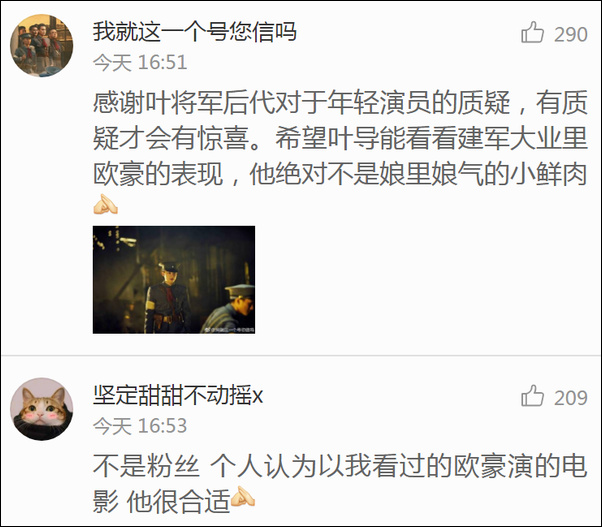Click the comment text starting 感谢叶将军后代

[x=340, y=138]
